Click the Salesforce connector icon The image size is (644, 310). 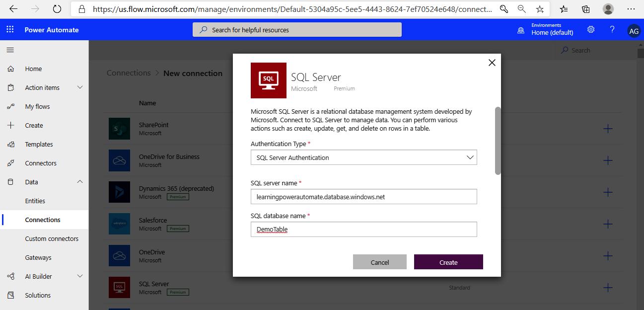click(119, 224)
